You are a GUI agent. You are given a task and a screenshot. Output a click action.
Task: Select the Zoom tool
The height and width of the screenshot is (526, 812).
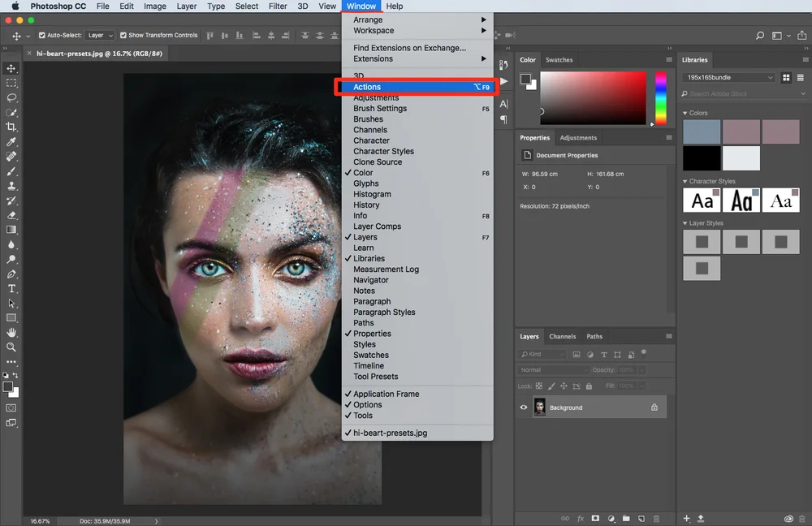11,347
